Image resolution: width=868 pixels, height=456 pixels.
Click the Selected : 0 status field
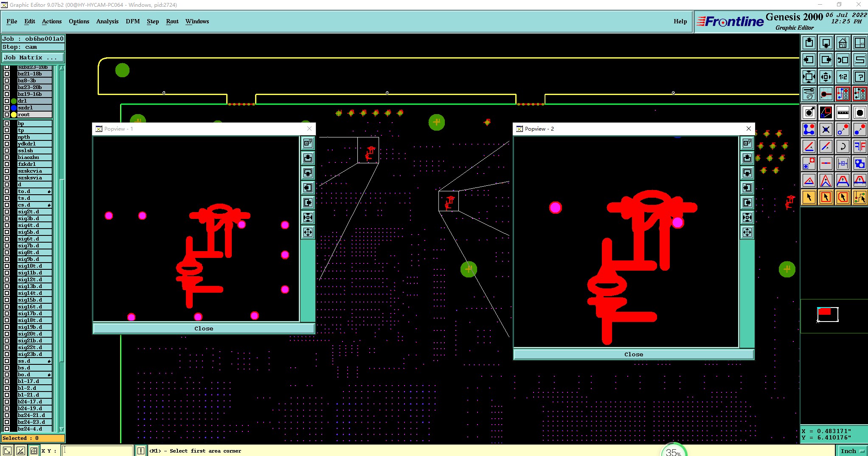33,438
